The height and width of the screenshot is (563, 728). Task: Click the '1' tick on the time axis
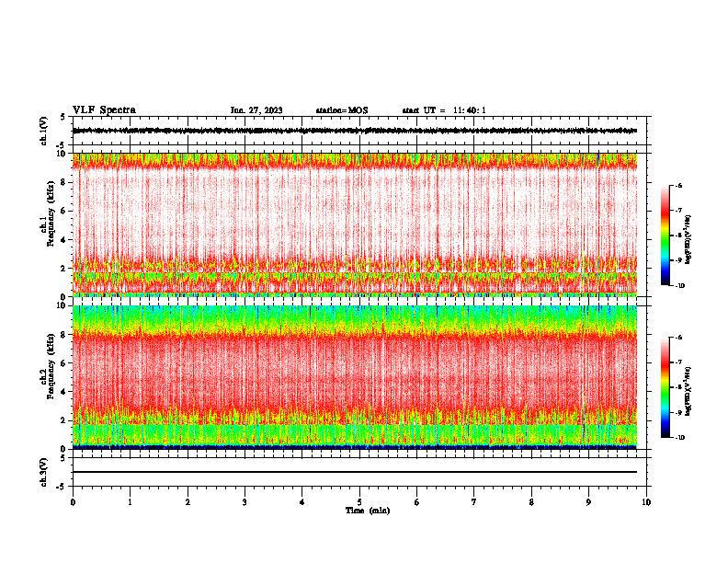[x=130, y=502]
